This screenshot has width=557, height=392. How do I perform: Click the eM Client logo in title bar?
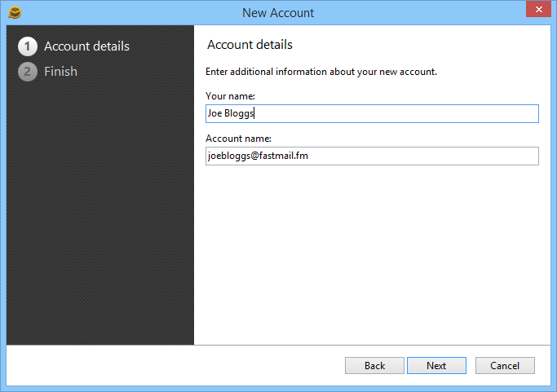point(15,12)
